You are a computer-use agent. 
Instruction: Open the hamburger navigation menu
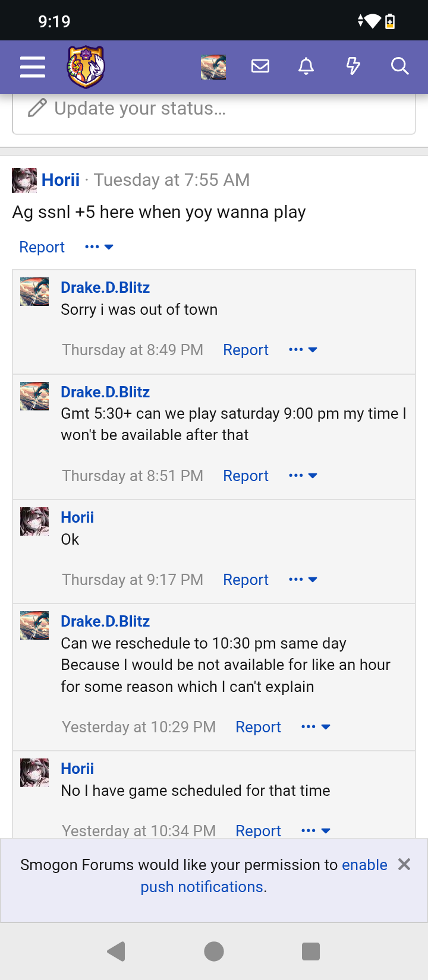pyautogui.click(x=33, y=67)
